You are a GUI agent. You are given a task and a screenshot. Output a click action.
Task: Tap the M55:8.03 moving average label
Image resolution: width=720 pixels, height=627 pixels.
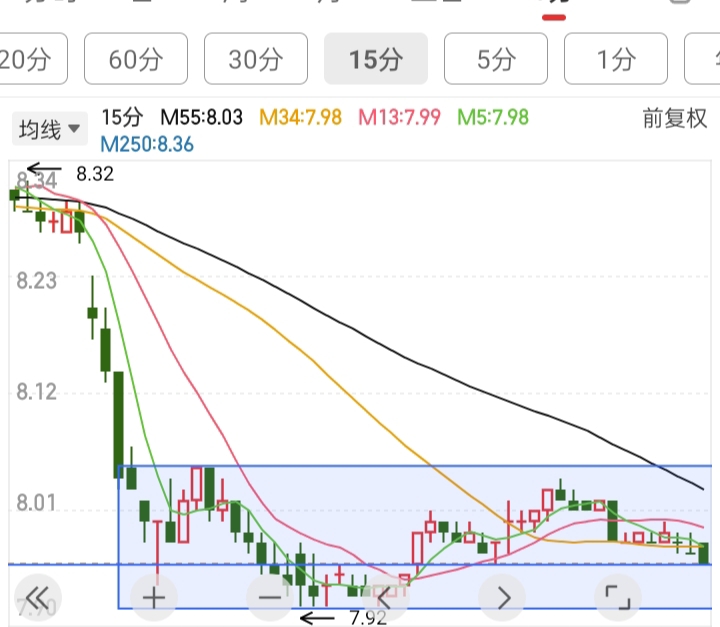pos(202,118)
